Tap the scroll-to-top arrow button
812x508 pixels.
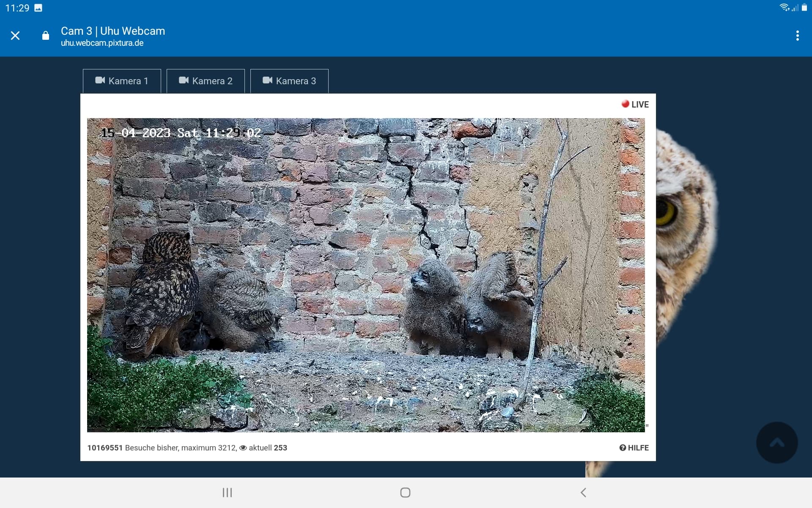(777, 443)
